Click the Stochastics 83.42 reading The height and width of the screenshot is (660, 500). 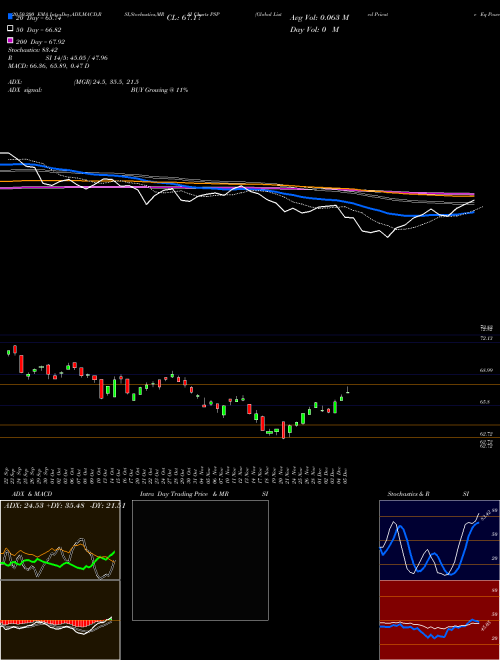pyautogui.click(x=33, y=50)
